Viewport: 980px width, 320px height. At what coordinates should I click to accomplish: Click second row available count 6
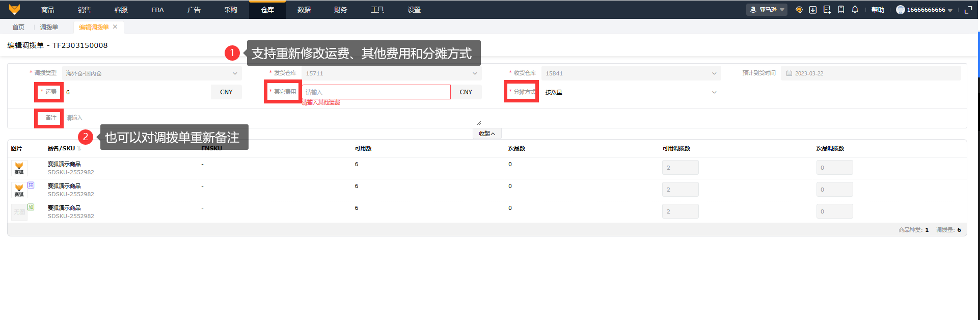point(357,186)
